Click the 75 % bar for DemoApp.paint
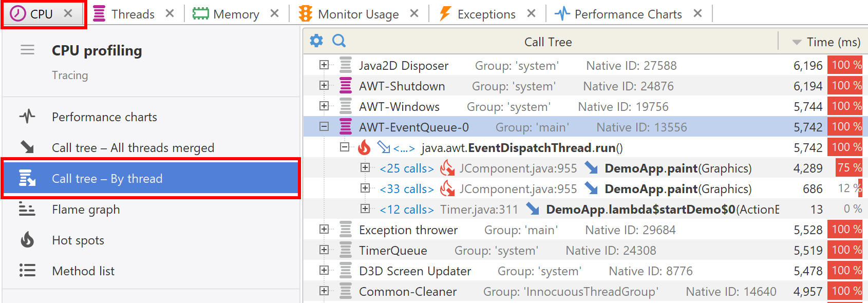868x303 pixels. tap(849, 167)
